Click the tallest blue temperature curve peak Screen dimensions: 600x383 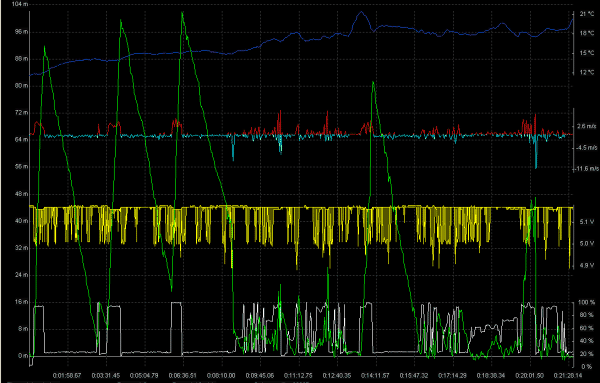point(360,12)
